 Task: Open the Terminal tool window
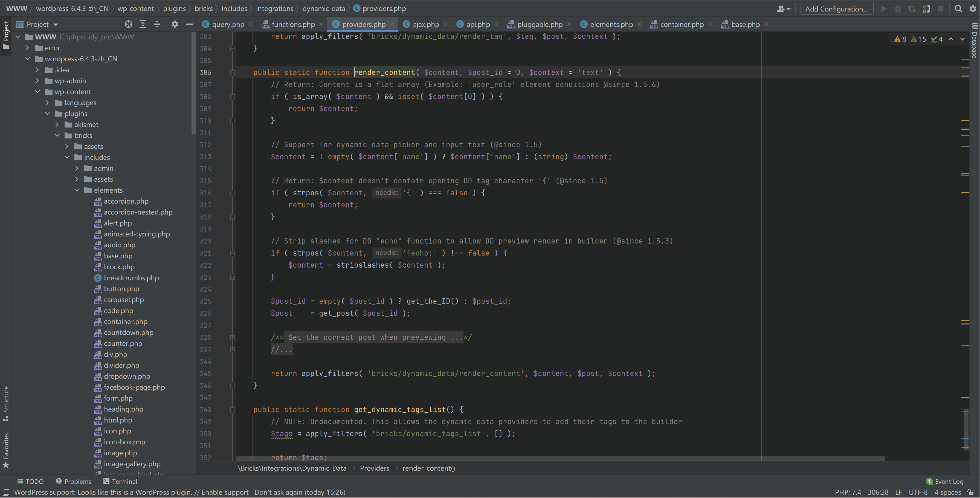120,481
